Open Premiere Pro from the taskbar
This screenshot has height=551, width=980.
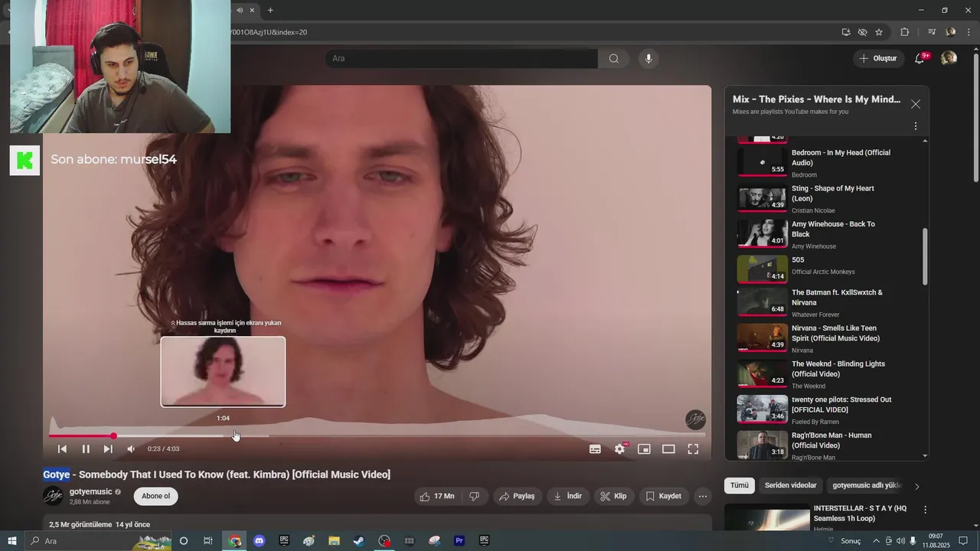[x=459, y=541]
